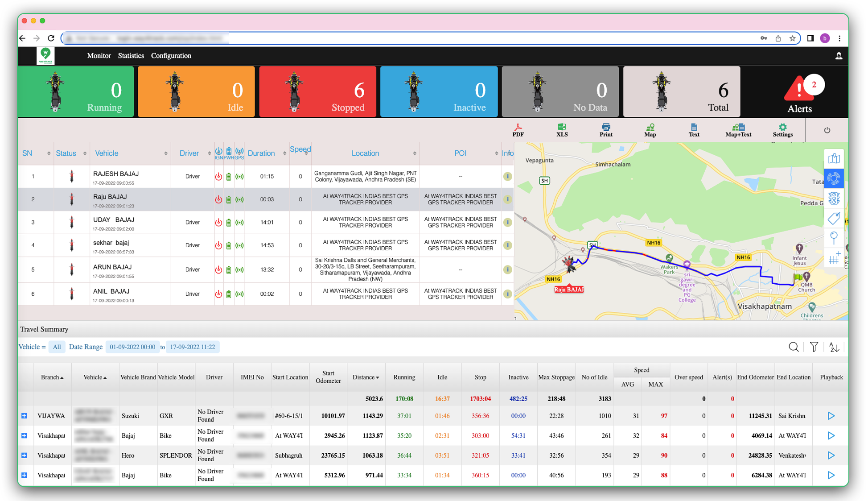Reload the page in the browser
Screen dimensions: 868x501
point(51,38)
